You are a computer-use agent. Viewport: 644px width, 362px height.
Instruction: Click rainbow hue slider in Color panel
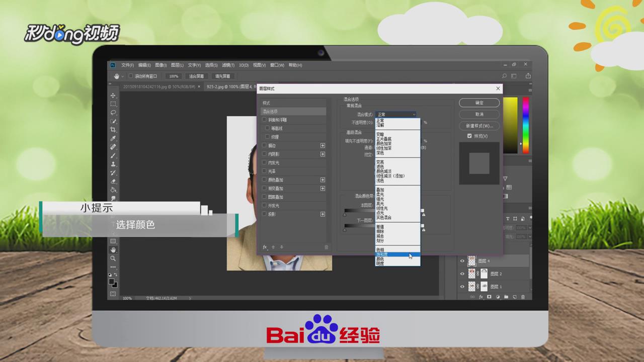(525, 125)
